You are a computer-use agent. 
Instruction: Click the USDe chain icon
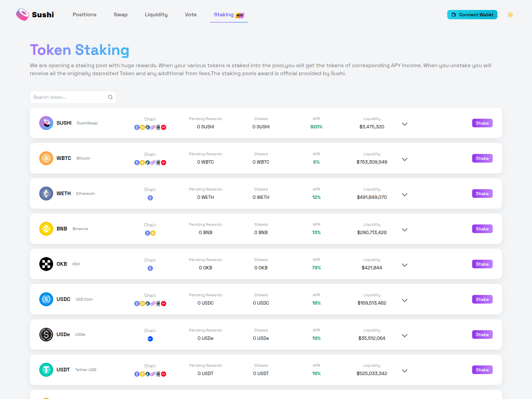coord(150,339)
